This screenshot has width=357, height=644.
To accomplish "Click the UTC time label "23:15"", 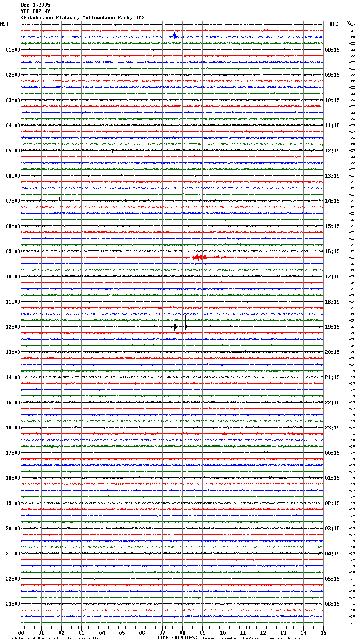I will click(332, 428).
